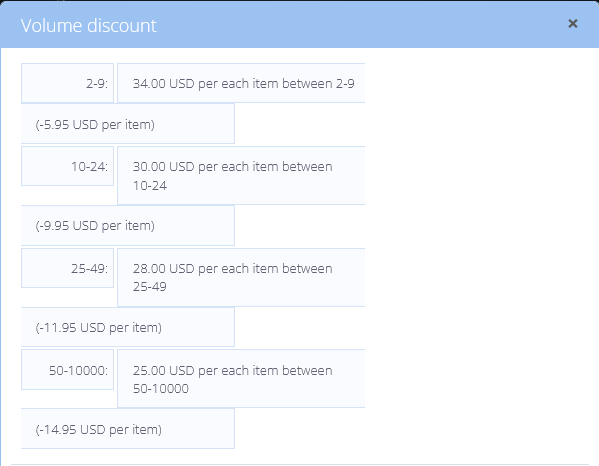Click blank gap beneath the 50-10000 label cell
Viewport: 599px width, 466px height.
[x=67, y=399]
